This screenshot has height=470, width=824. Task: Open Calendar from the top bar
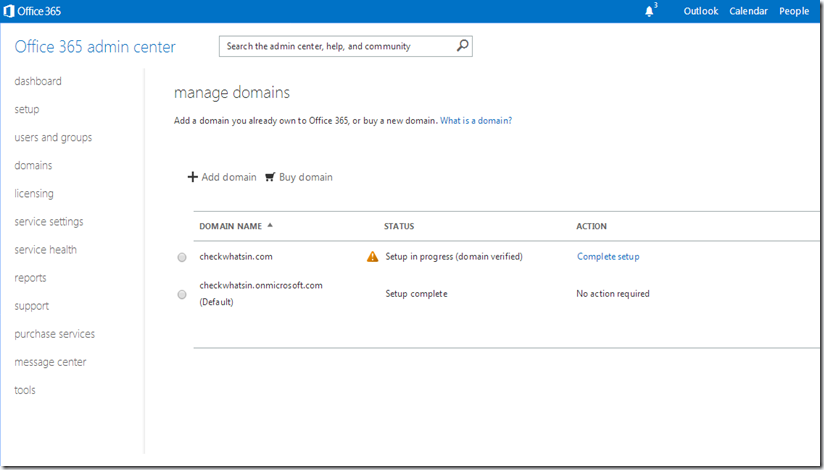coord(748,11)
